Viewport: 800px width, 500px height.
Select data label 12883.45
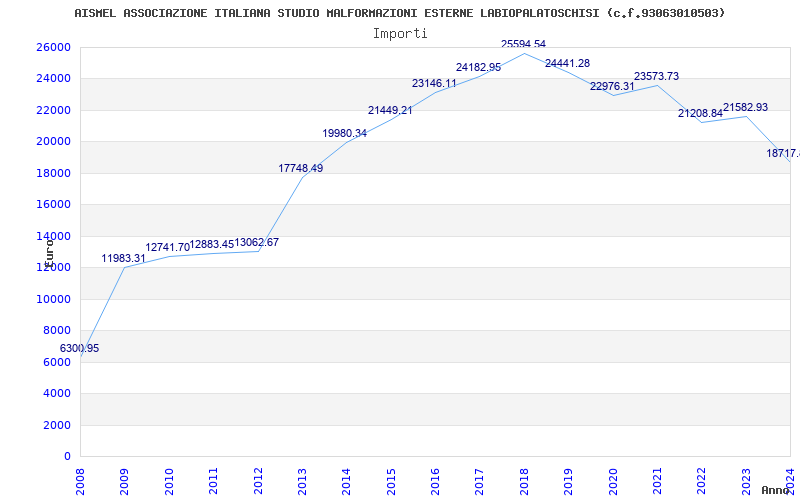pos(212,245)
